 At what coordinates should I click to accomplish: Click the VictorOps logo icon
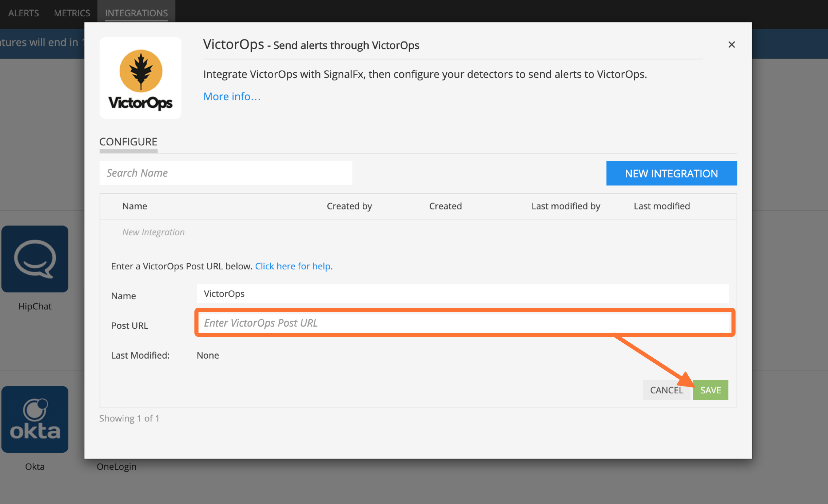pyautogui.click(x=141, y=77)
